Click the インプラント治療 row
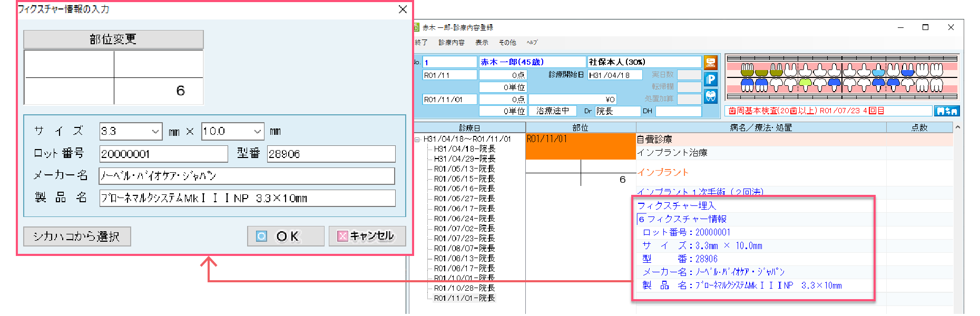Viewport: 980px width, 316px height. (x=795, y=153)
